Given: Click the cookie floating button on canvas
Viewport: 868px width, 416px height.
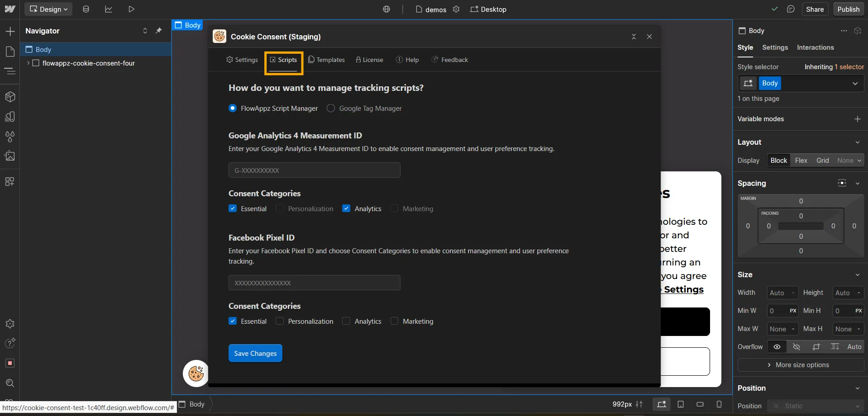Looking at the screenshot, I should [196, 373].
